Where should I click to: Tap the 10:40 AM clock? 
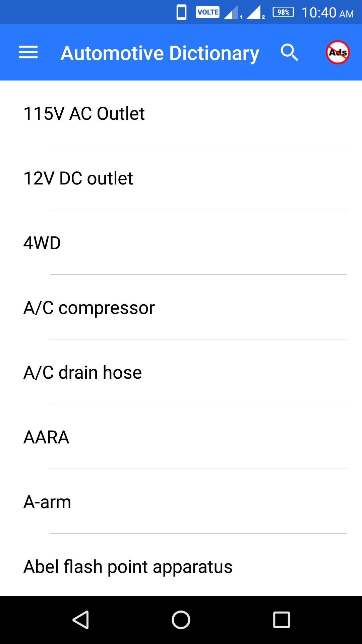coord(327,13)
